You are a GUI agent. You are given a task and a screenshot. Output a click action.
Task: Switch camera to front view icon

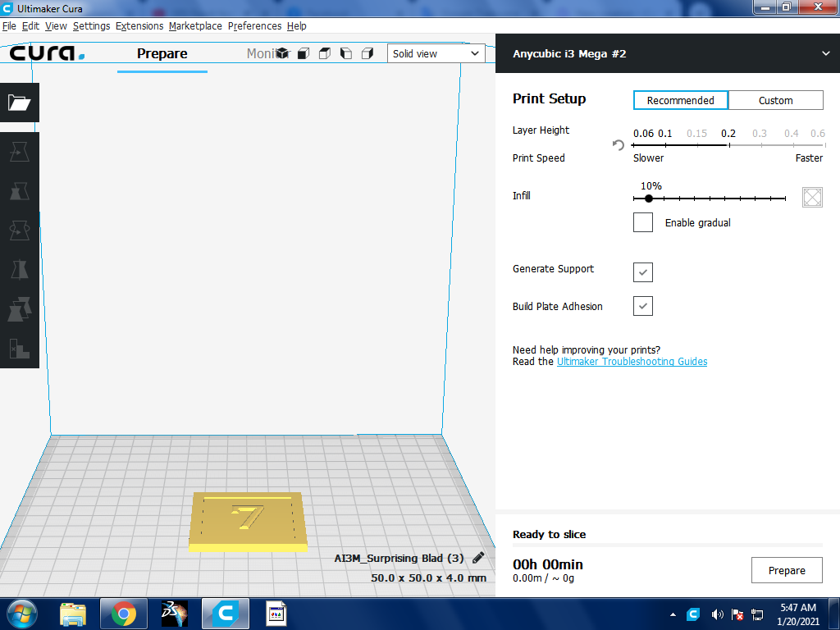[x=304, y=53]
